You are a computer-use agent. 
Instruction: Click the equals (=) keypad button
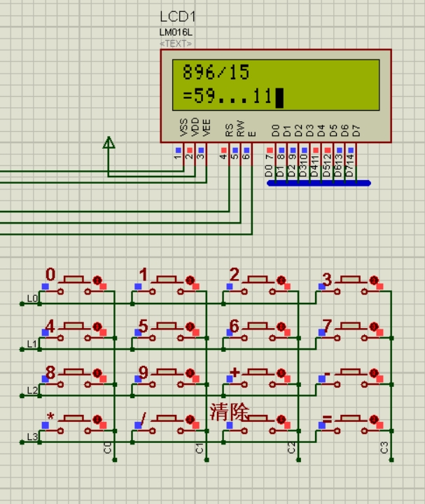point(350,425)
